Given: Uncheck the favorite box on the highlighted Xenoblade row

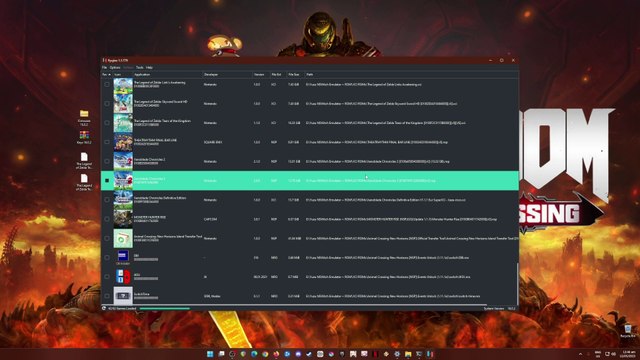Looking at the screenshot, I should click(x=107, y=180).
